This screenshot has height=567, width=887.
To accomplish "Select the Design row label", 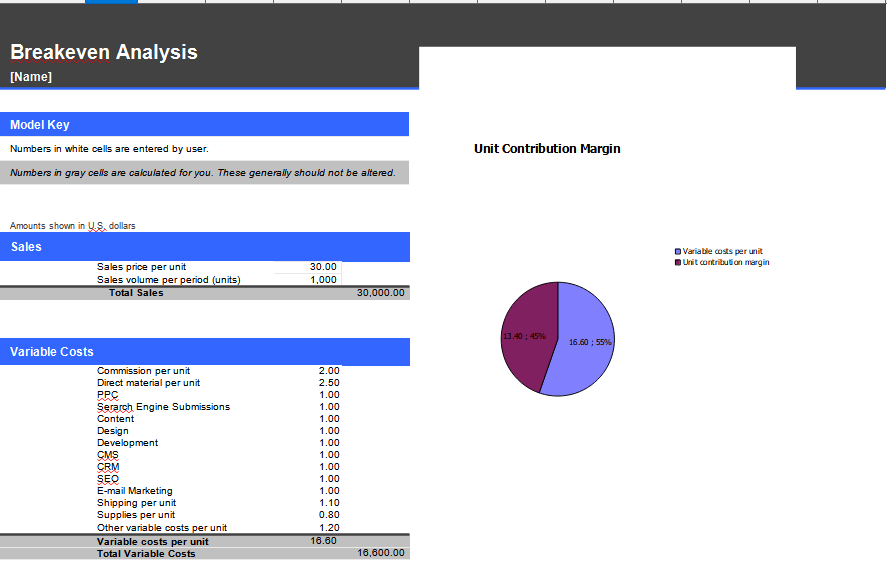I will (x=113, y=431).
